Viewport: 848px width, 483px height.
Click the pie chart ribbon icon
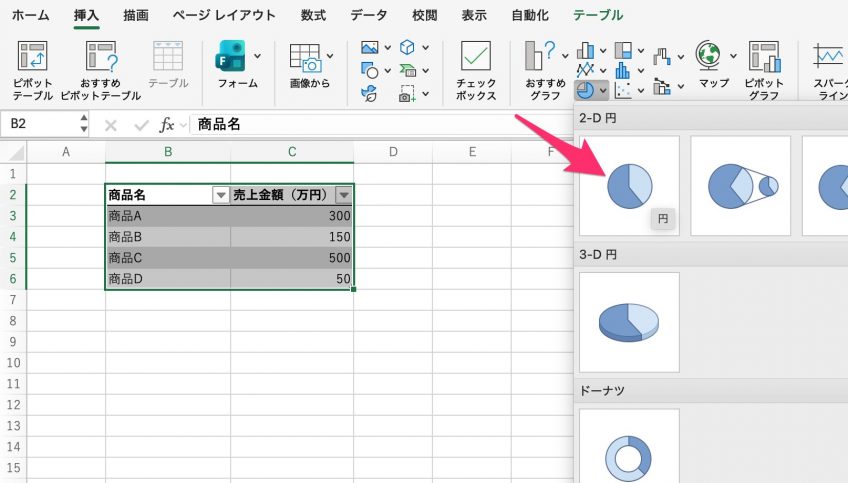585,90
